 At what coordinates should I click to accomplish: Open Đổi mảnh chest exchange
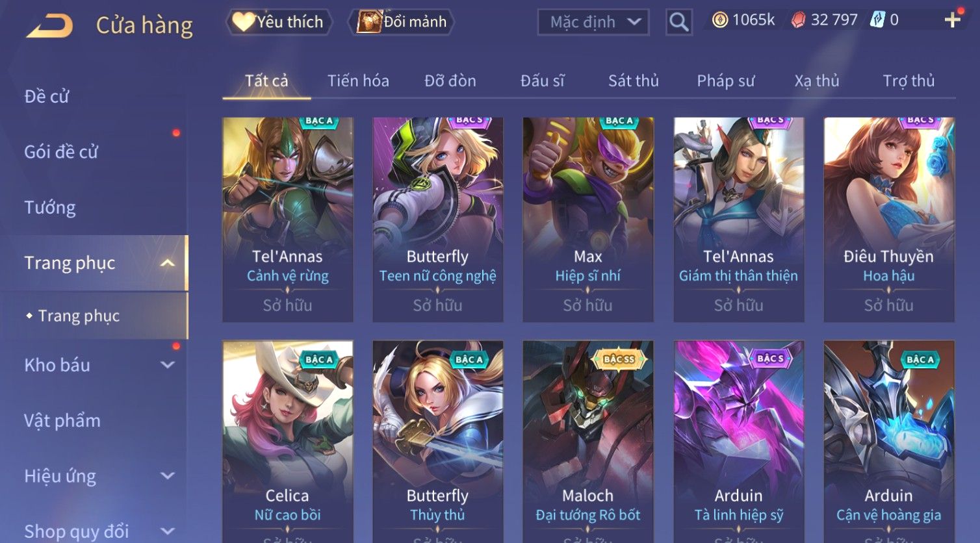(x=401, y=22)
